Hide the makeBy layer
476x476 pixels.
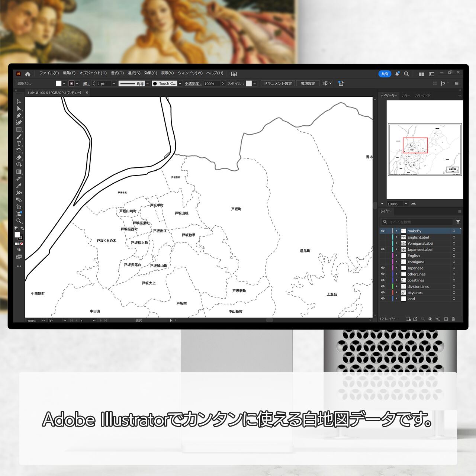click(x=383, y=231)
